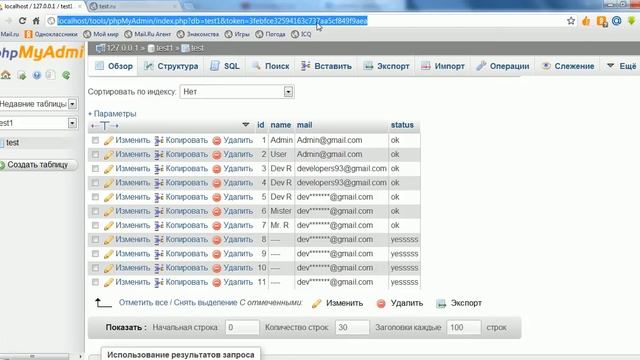Sort by the status column header
640x360 pixels.
[402, 125]
